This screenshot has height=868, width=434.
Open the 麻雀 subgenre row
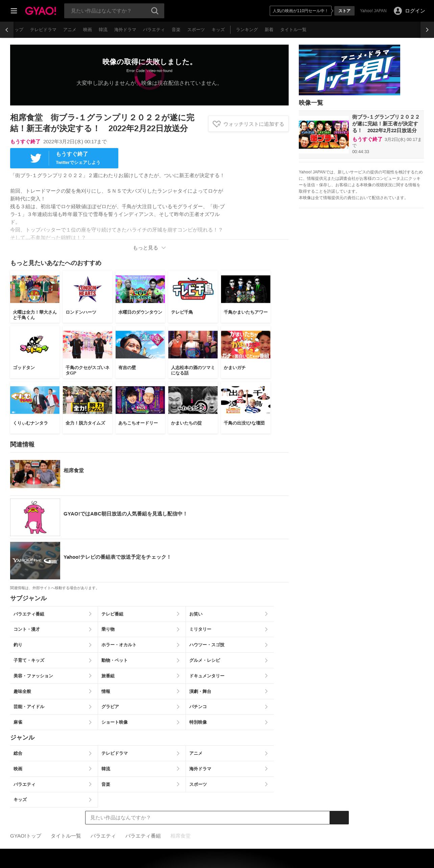[x=54, y=722]
